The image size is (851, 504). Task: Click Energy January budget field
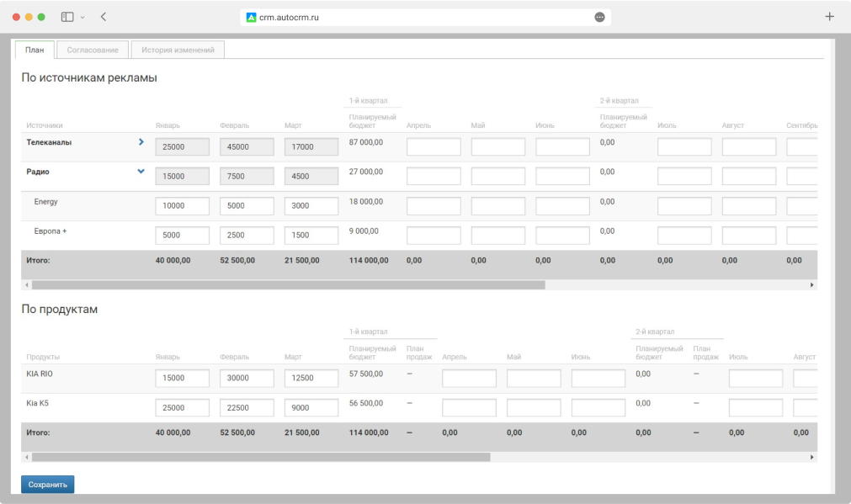pyautogui.click(x=182, y=206)
